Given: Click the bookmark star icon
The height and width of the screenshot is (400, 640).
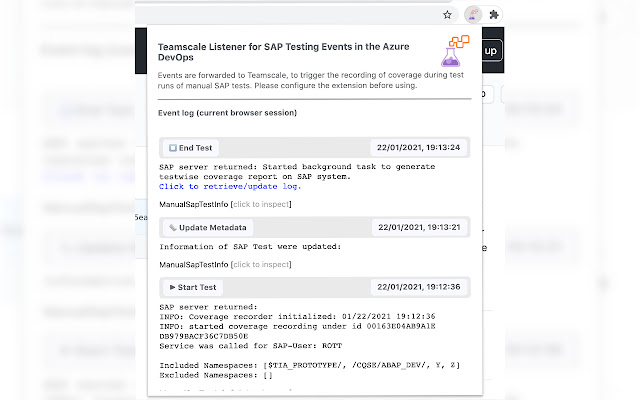Looking at the screenshot, I should 447,15.
